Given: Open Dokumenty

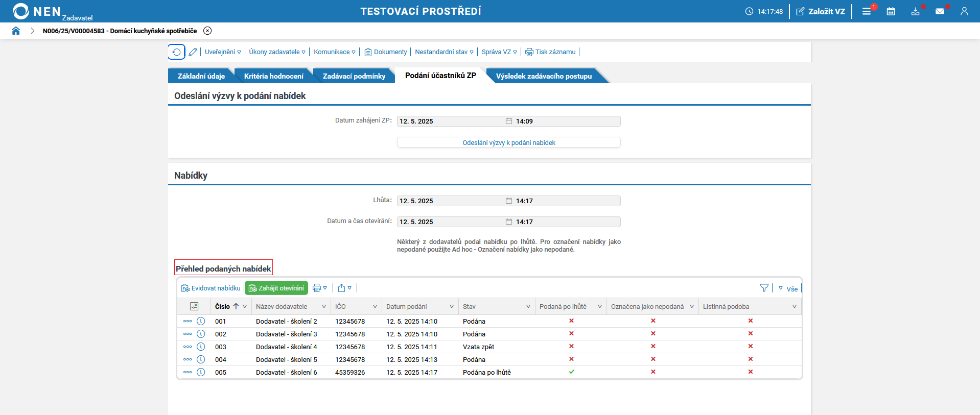Looking at the screenshot, I should (386, 52).
